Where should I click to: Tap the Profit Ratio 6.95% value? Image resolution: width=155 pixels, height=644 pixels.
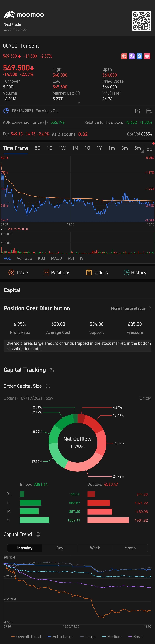pos(20,324)
